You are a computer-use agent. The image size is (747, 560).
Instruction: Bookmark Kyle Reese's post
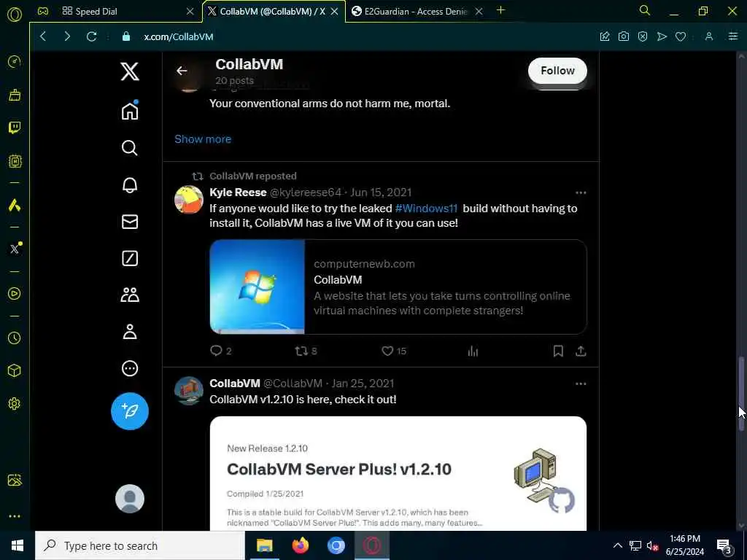[558, 351]
